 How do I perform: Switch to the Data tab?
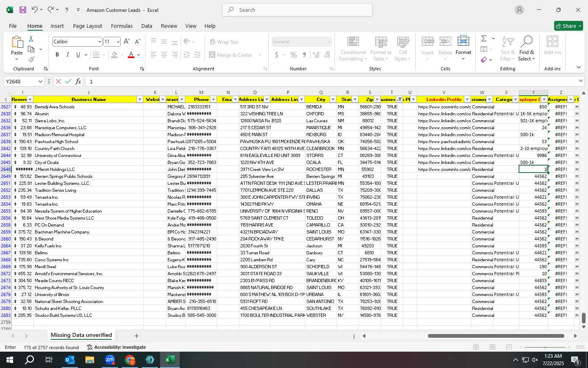147,26
